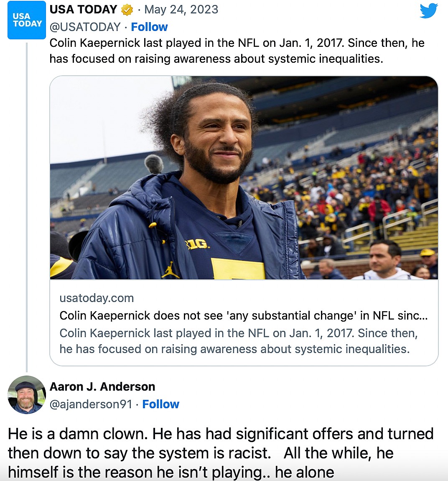Open the USA TODAY profile avatar

pyautogui.click(x=27, y=20)
